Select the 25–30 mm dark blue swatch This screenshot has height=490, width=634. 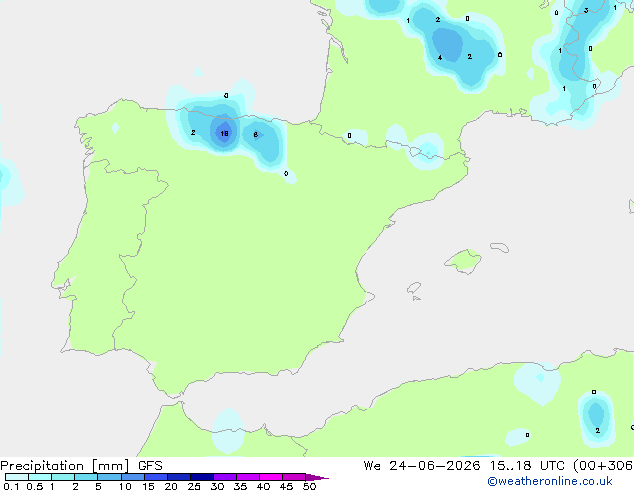pos(202,477)
